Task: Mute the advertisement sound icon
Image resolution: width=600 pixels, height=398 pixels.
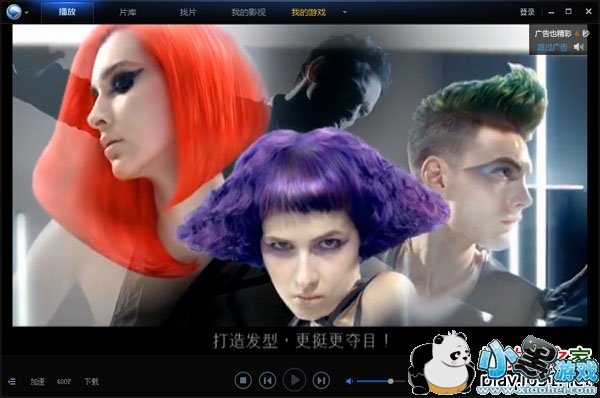Action: click(579, 47)
